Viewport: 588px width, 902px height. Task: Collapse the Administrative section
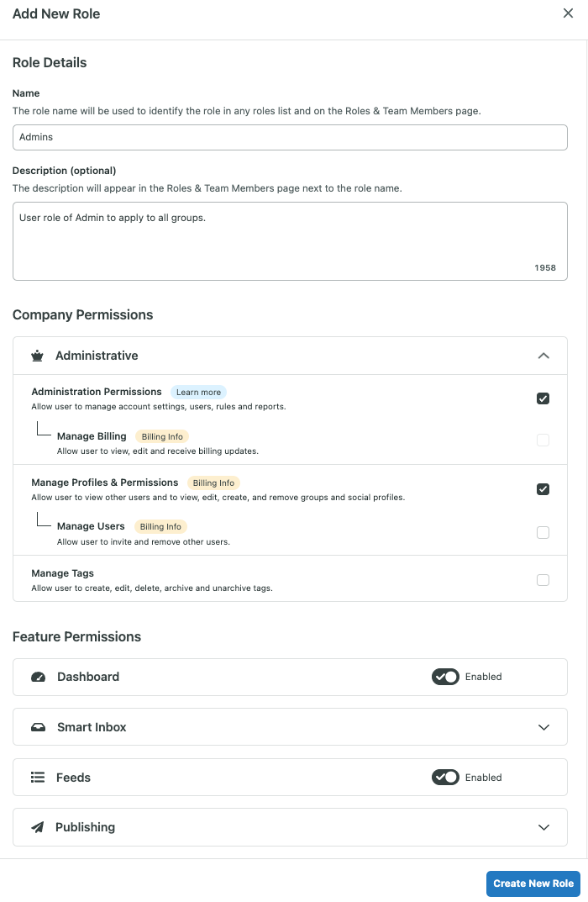tap(543, 356)
